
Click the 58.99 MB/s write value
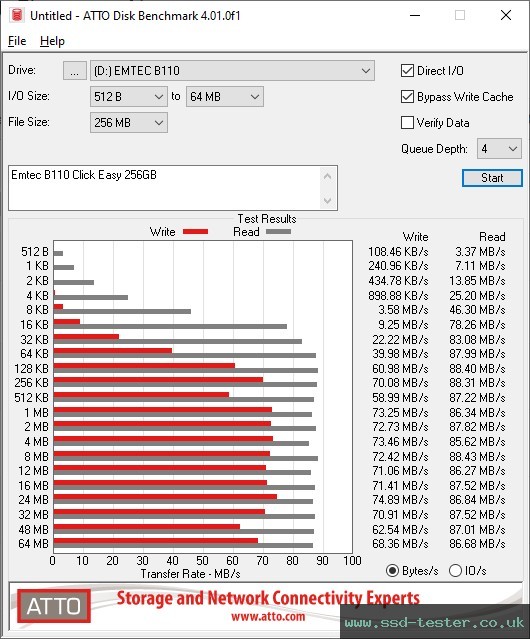click(x=400, y=398)
